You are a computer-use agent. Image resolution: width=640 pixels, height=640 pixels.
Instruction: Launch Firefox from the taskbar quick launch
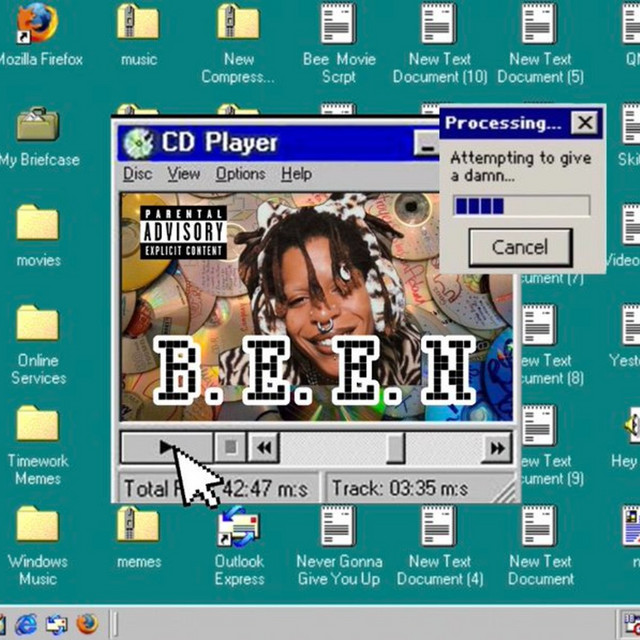[x=87, y=624]
